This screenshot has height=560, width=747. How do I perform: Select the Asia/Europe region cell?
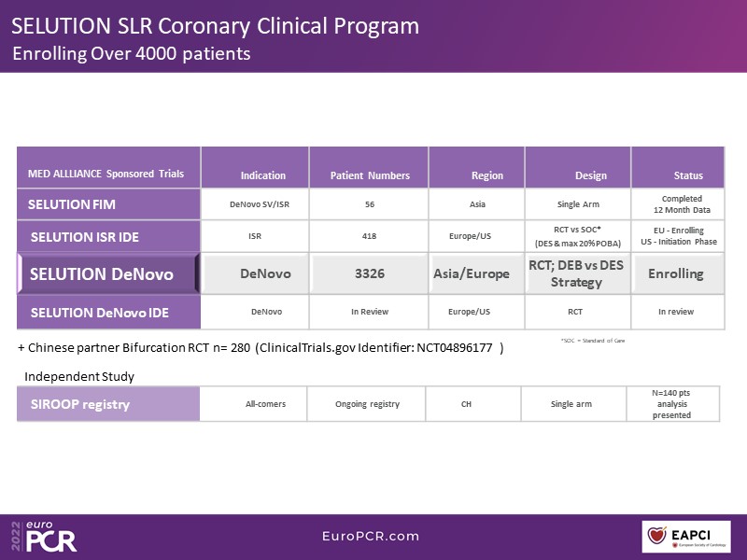(x=472, y=274)
